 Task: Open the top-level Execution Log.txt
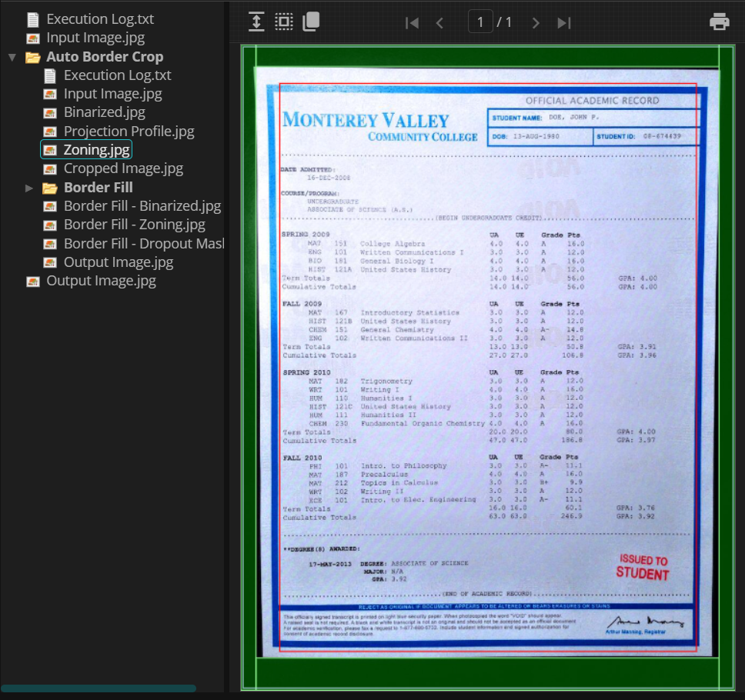pyautogui.click(x=100, y=19)
